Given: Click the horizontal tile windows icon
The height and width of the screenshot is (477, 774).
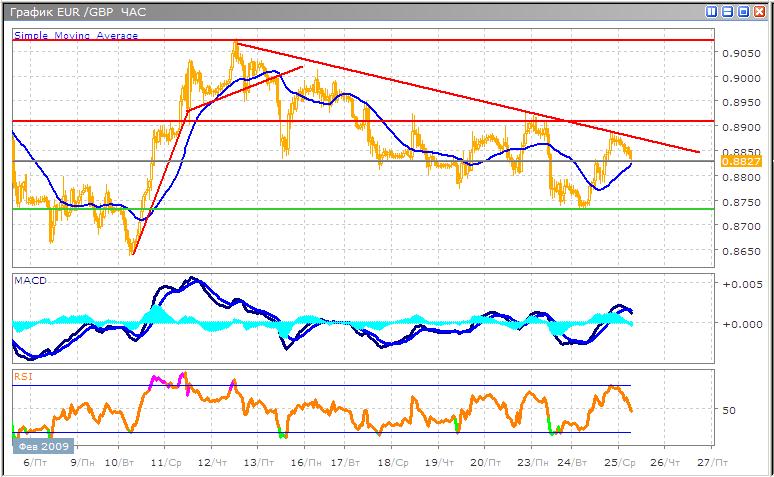Looking at the screenshot, I should pyautogui.click(x=727, y=12).
